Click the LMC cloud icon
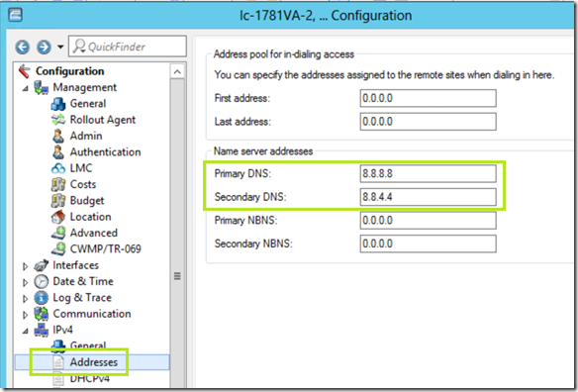This screenshot has height=392, width=578. (x=58, y=168)
